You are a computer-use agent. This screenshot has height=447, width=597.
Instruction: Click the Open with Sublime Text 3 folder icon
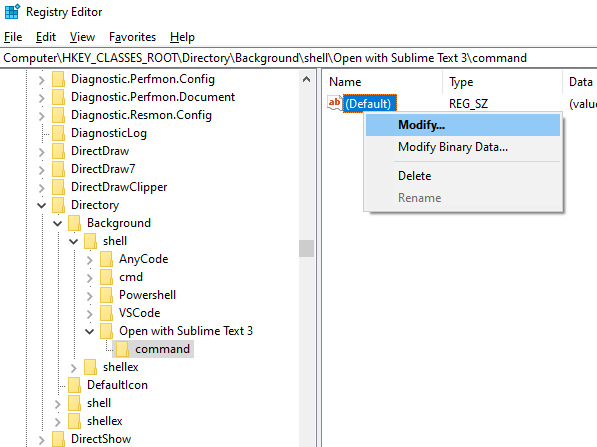106,331
